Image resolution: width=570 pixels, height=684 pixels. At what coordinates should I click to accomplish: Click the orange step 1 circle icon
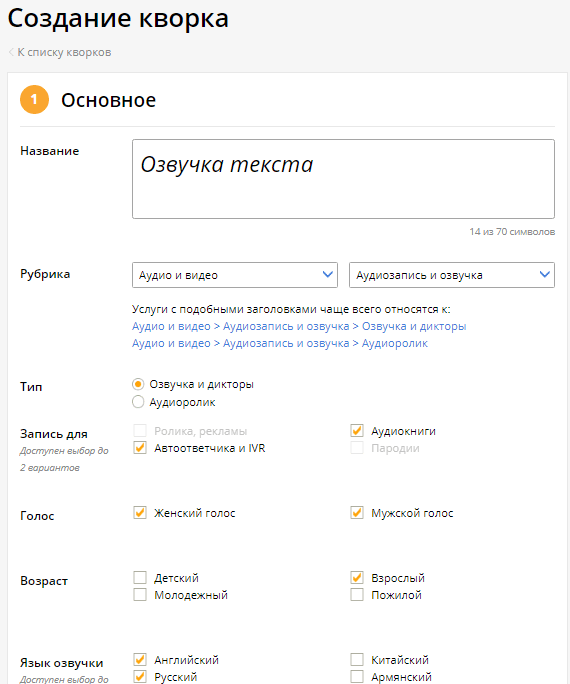pyautogui.click(x=34, y=99)
